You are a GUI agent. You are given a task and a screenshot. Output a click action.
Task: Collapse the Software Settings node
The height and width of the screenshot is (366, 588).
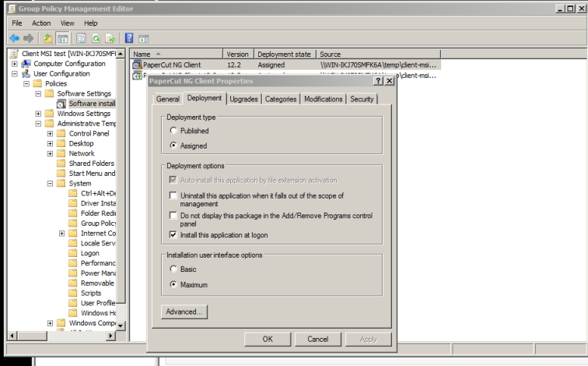[38, 93]
